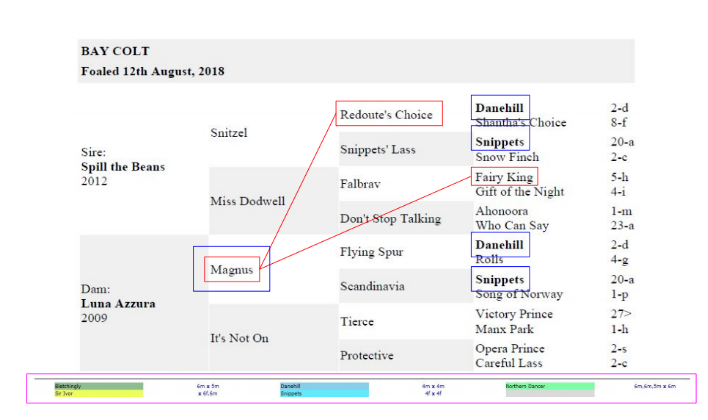Click the green Bletchingly legend bar

pos(99,385)
